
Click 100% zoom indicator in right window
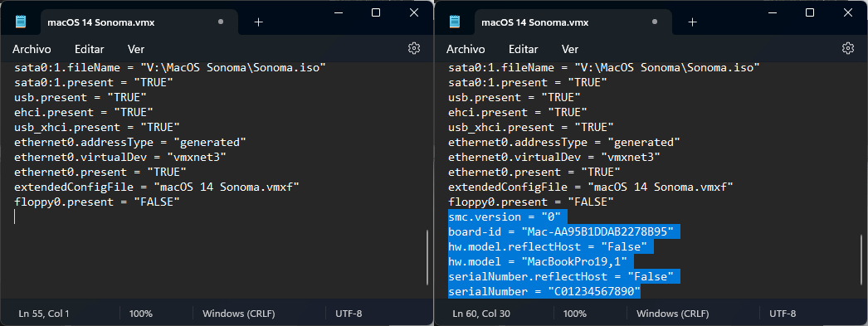tap(574, 314)
